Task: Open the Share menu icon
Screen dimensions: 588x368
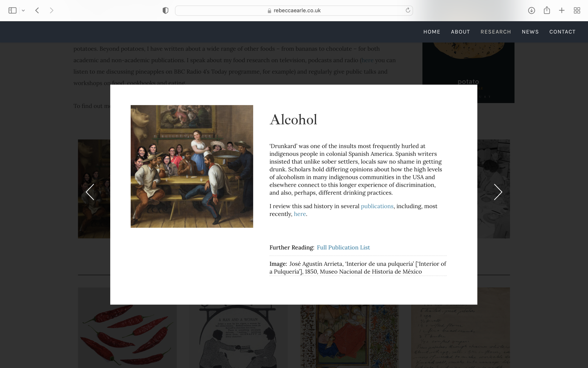Action: (x=547, y=10)
